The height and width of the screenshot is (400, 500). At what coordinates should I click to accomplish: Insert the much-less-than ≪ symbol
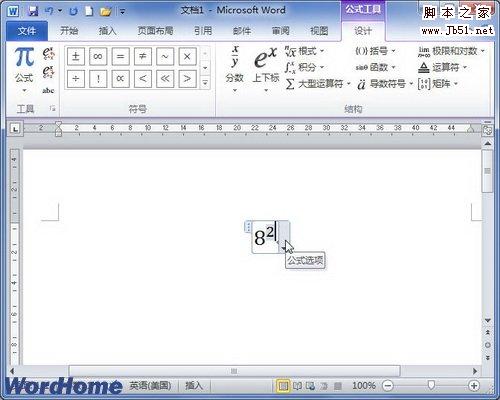point(165,79)
